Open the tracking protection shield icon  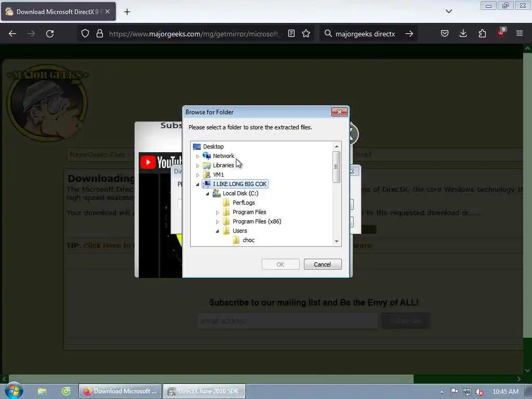coord(85,34)
